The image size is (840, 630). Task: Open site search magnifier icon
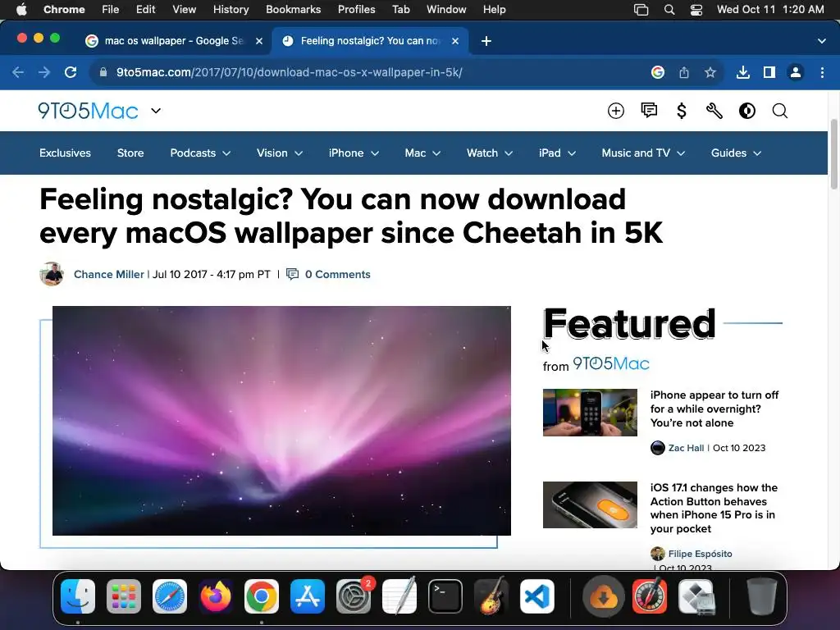pos(780,111)
